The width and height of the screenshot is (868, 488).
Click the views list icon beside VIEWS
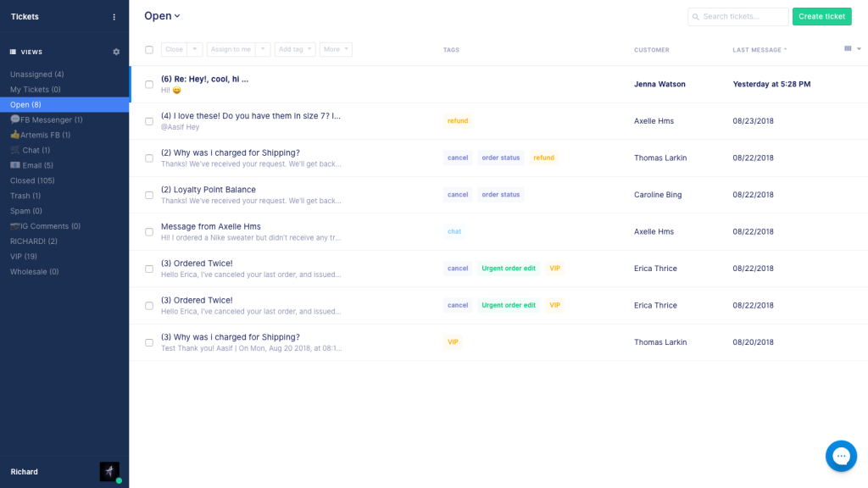(11, 52)
